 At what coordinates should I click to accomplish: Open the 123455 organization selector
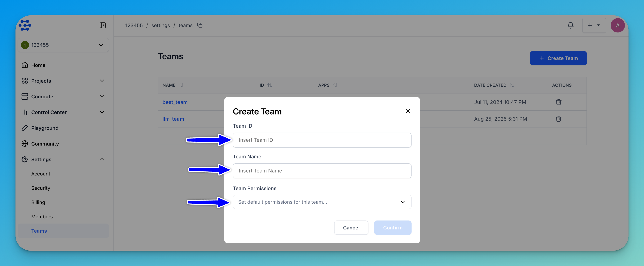(63, 45)
